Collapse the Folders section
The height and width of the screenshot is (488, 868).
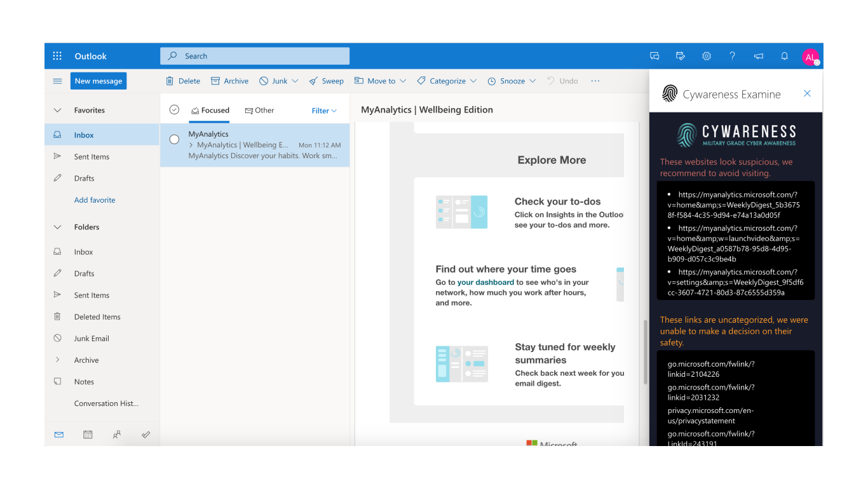tap(57, 227)
